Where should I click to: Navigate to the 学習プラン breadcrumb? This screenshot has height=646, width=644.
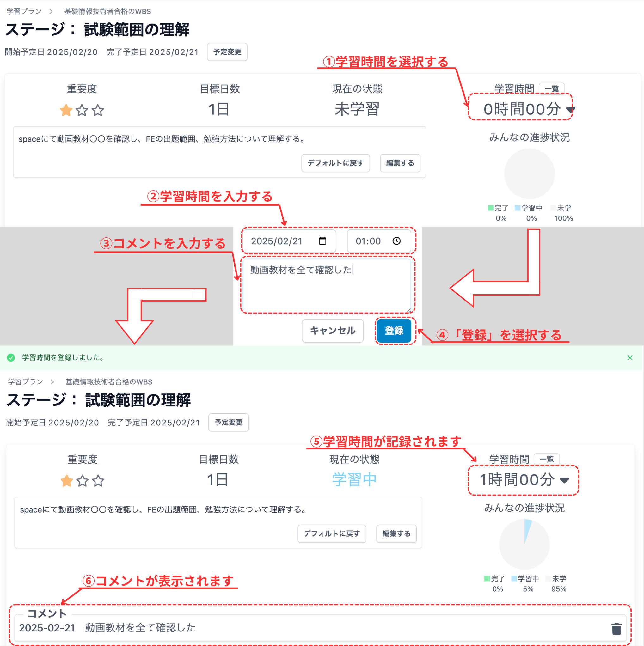(23, 11)
